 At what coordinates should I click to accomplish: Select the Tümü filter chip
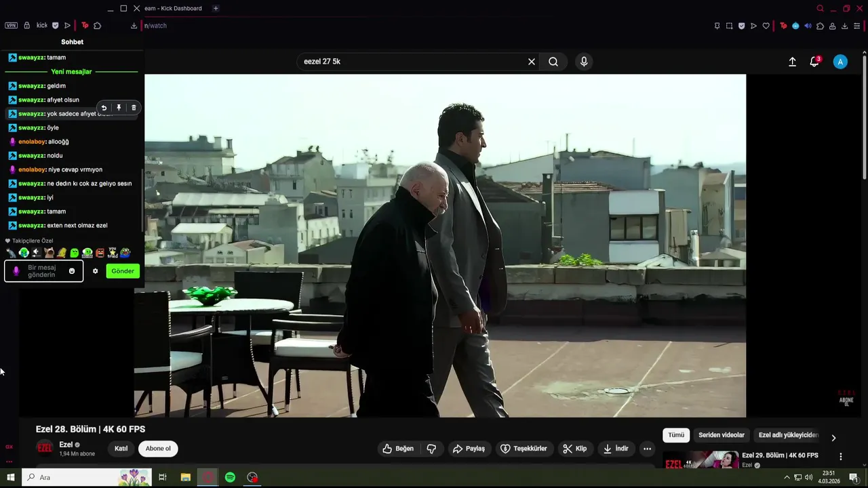click(x=676, y=435)
